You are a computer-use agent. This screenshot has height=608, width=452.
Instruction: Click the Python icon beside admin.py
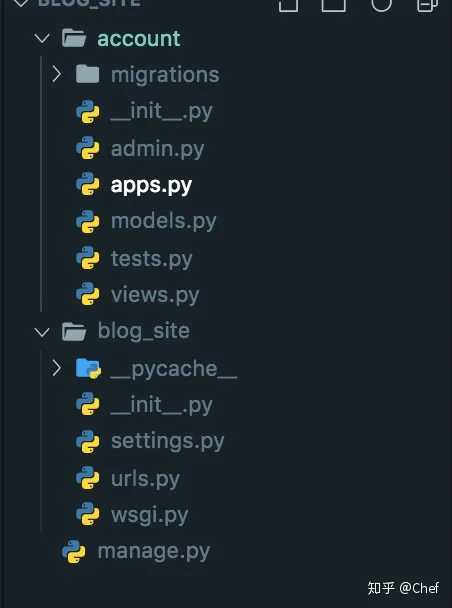coord(88,148)
